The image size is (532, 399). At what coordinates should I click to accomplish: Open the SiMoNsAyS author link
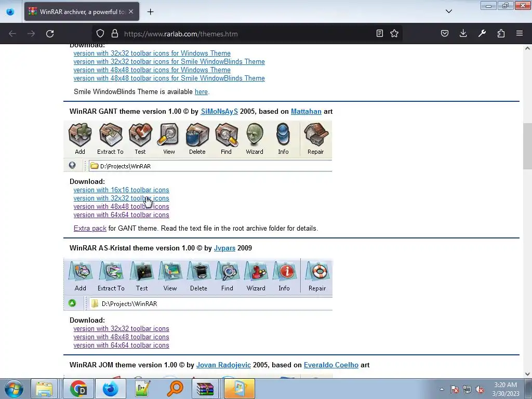click(x=219, y=111)
